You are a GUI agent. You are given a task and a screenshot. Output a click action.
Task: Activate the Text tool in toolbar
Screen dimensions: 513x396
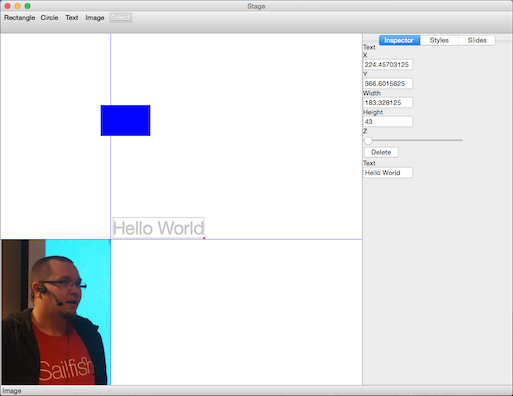tap(72, 18)
